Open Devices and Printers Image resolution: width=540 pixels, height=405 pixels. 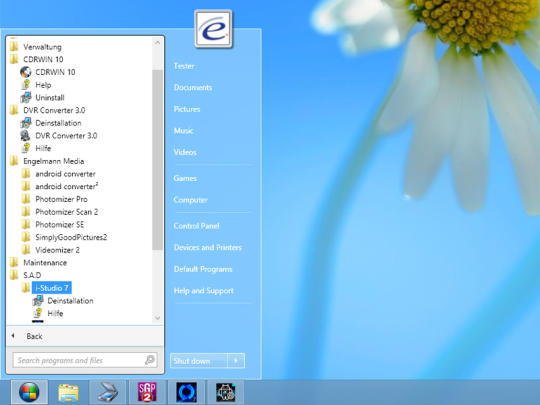click(x=208, y=248)
